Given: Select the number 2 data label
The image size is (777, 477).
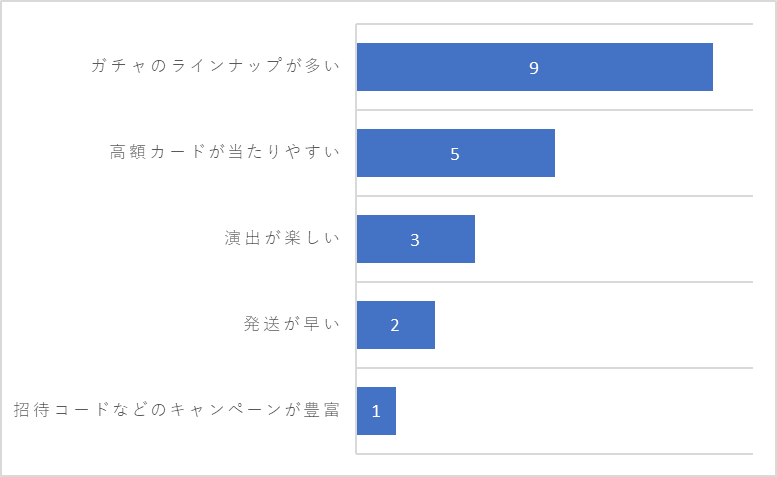Looking at the screenshot, I should (x=395, y=325).
